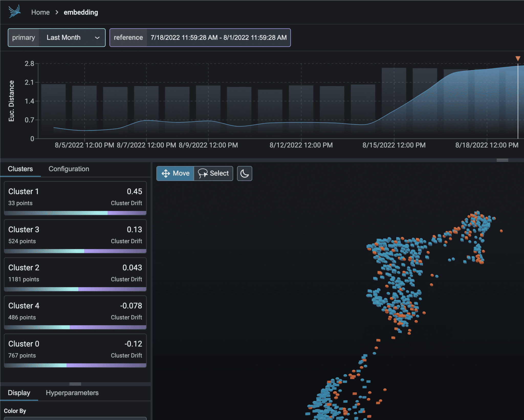Expand the Last Month chevron arrow
524x420 pixels.
tap(97, 38)
